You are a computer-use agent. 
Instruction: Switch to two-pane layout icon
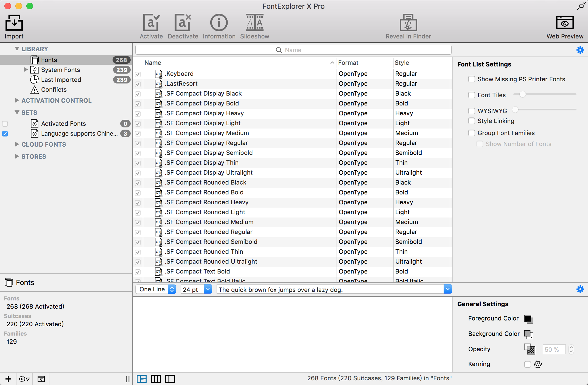[x=170, y=379]
